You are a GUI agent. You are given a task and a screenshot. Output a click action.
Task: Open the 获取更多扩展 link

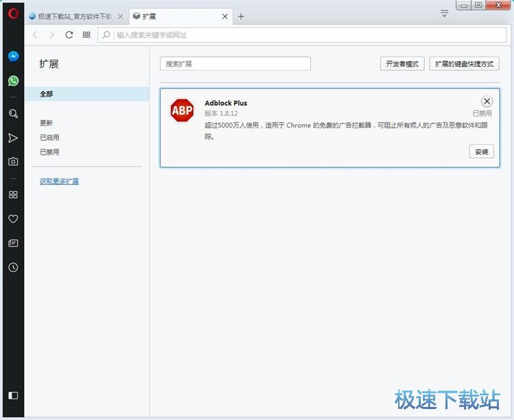click(59, 181)
